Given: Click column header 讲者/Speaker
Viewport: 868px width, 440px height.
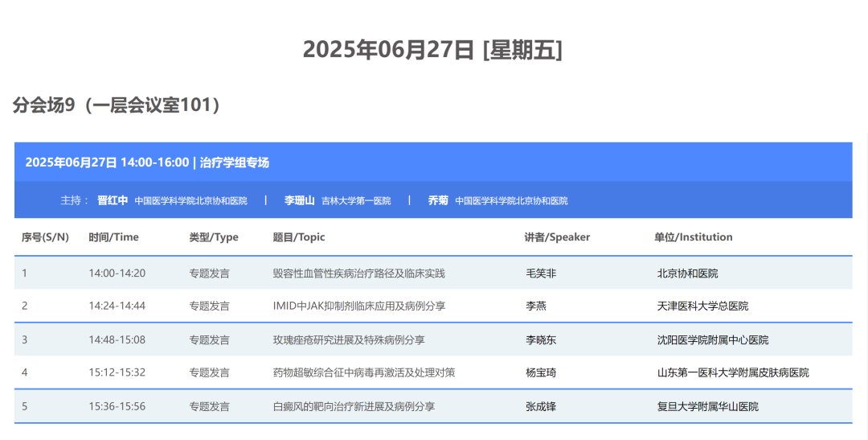Looking at the screenshot, I should [558, 237].
